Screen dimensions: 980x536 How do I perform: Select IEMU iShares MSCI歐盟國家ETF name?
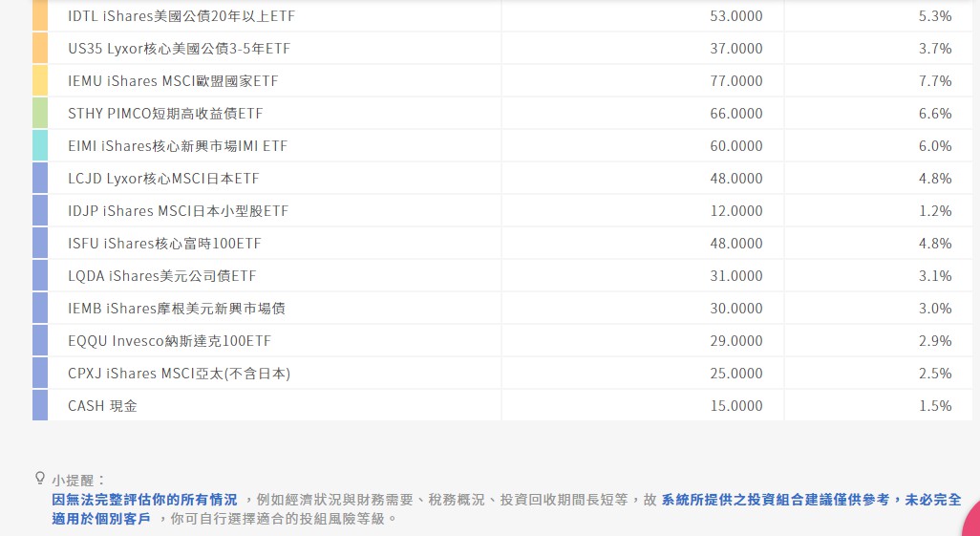pyautogui.click(x=173, y=81)
